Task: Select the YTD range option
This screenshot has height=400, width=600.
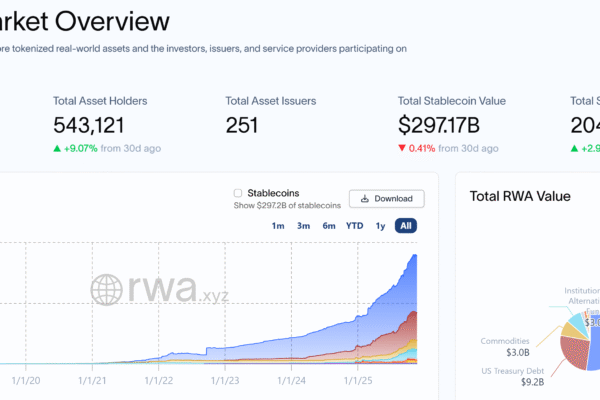Action: [354, 226]
